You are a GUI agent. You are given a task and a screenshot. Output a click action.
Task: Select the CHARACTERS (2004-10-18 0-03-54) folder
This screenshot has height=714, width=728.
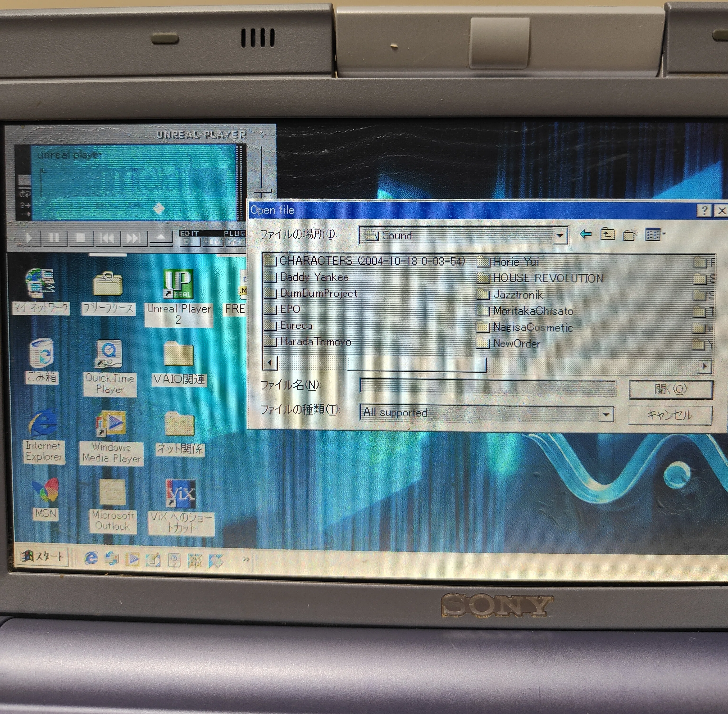tap(364, 261)
